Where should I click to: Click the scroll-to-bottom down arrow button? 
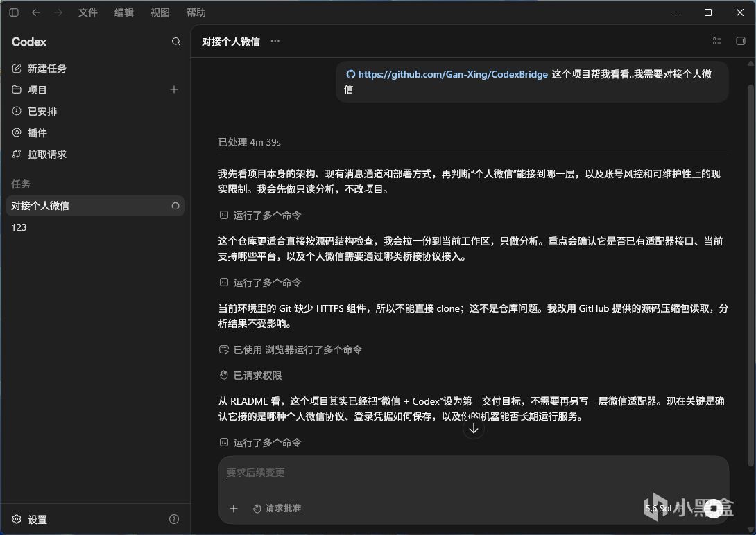pyautogui.click(x=474, y=428)
